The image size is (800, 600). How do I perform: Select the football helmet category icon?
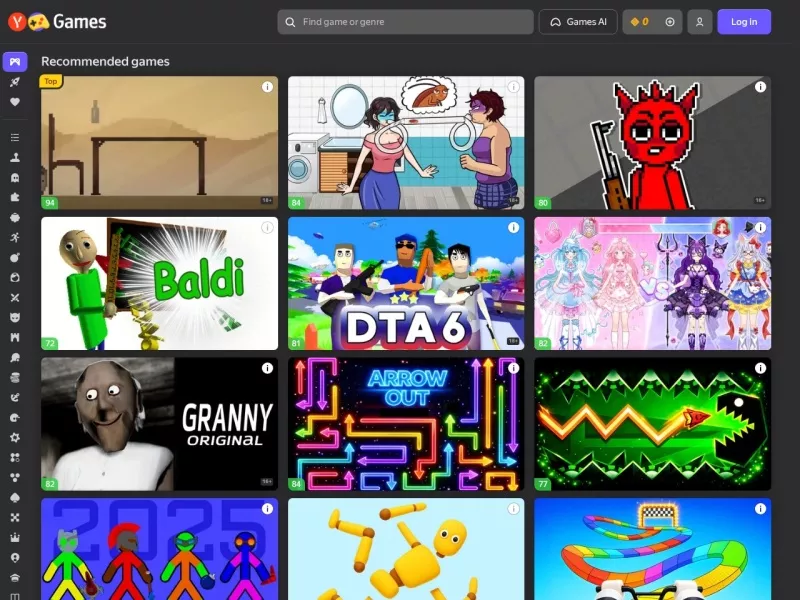[x=15, y=417]
